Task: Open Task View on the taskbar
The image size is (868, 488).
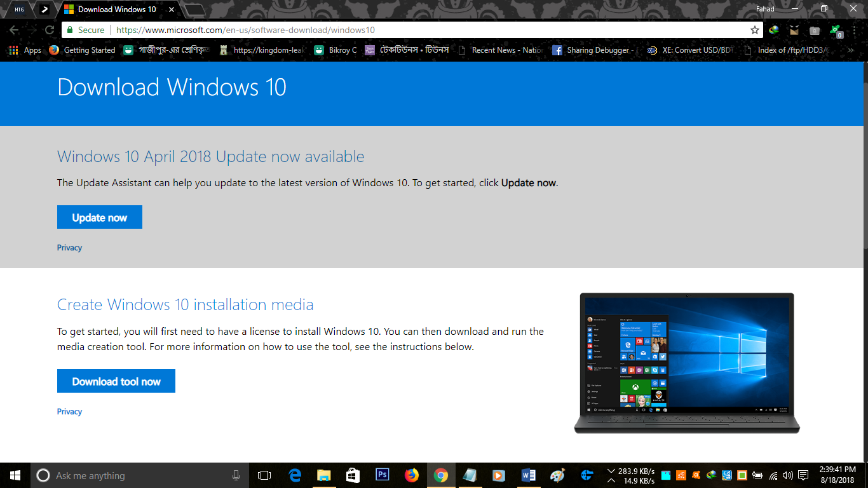Action: click(x=264, y=475)
